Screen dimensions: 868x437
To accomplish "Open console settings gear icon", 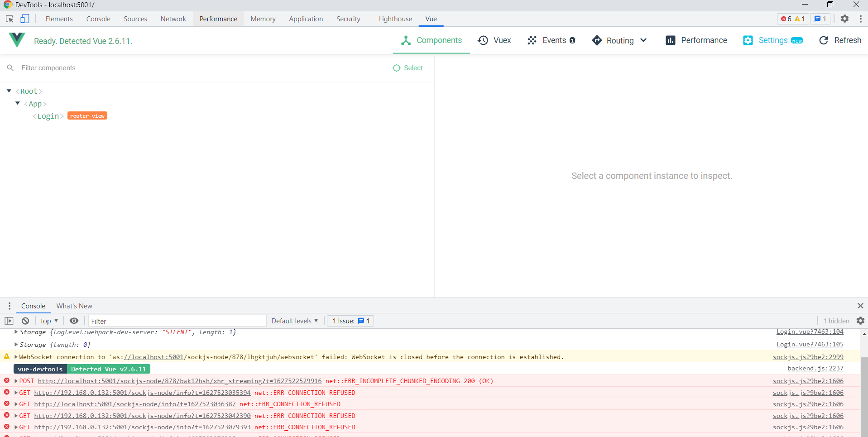I will (860, 321).
